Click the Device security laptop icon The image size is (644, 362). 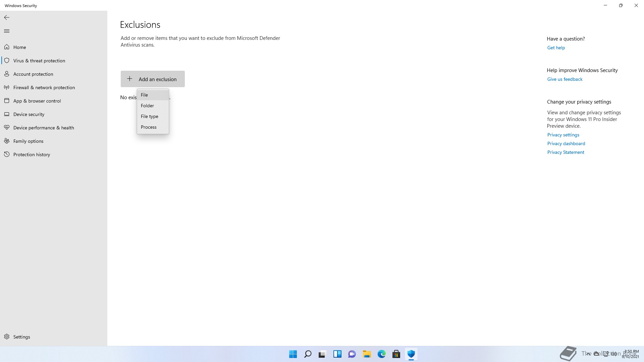(x=7, y=114)
